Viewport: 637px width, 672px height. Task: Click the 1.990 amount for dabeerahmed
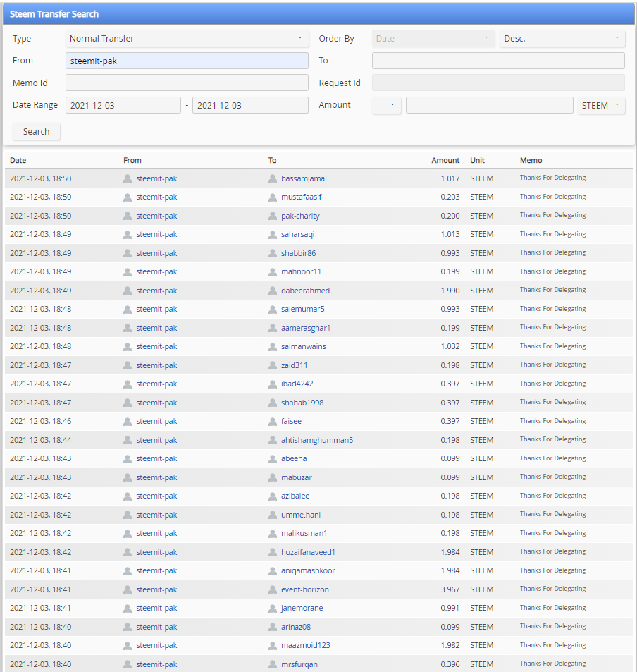pos(450,291)
